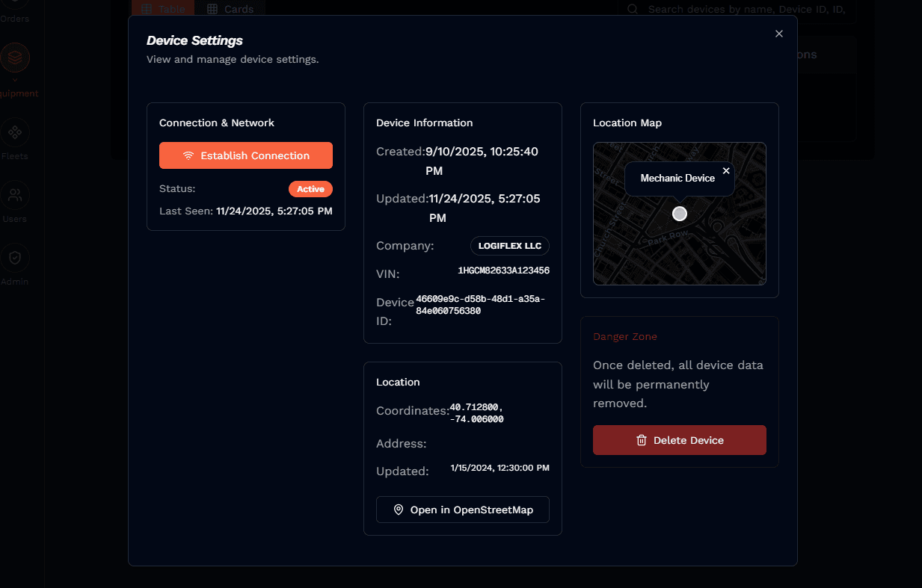
Task: Click the device marker on the map
Action: coord(679,214)
